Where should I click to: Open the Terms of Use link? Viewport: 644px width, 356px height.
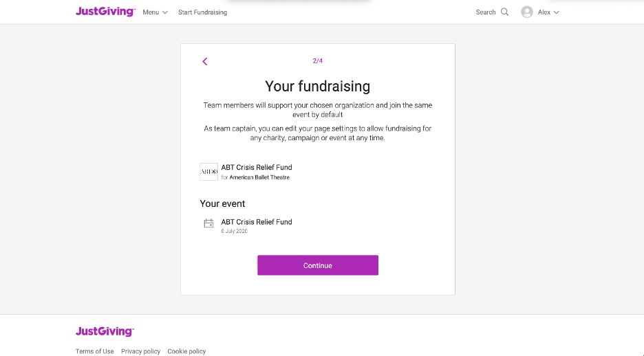(x=94, y=351)
